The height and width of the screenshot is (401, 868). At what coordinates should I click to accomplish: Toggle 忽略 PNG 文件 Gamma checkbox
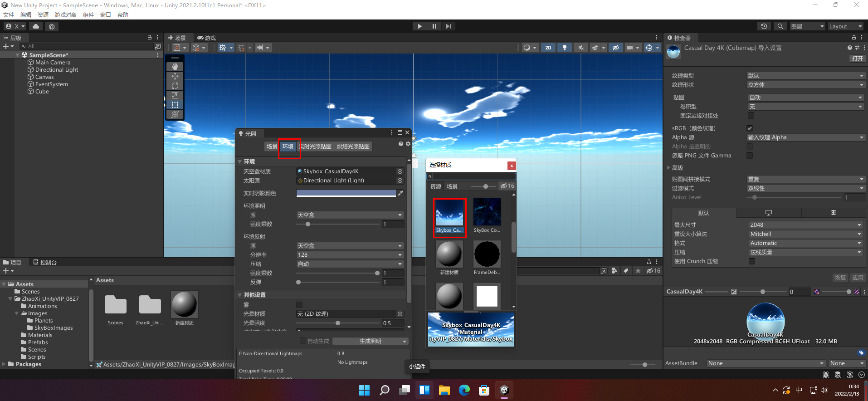750,156
